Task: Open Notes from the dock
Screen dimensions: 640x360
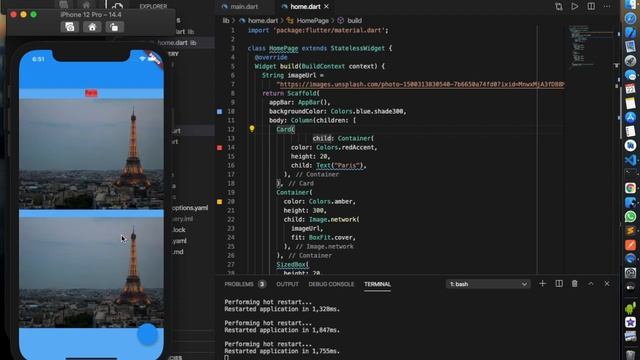Action: [x=631, y=103]
